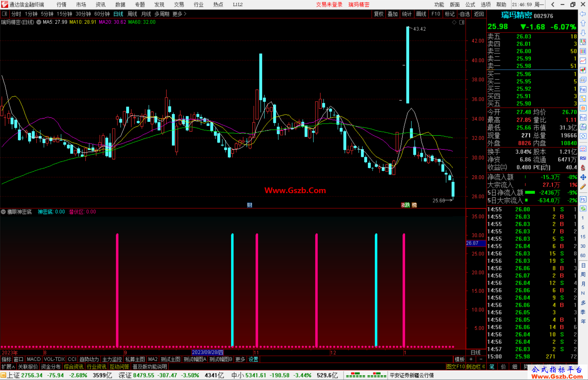Click the 财 finance marker on chart
The image size is (588, 380).
click(250, 205)
